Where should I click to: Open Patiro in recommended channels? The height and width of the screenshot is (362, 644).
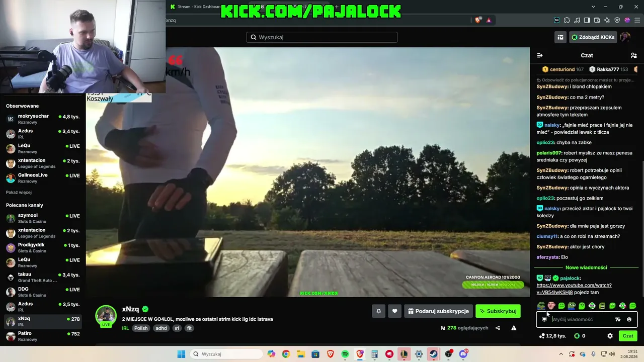coord(43,336)
